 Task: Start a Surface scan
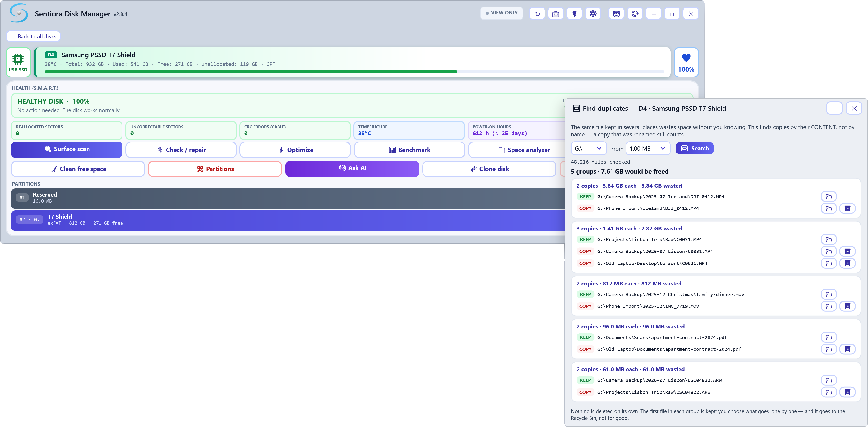pos(67,150)
